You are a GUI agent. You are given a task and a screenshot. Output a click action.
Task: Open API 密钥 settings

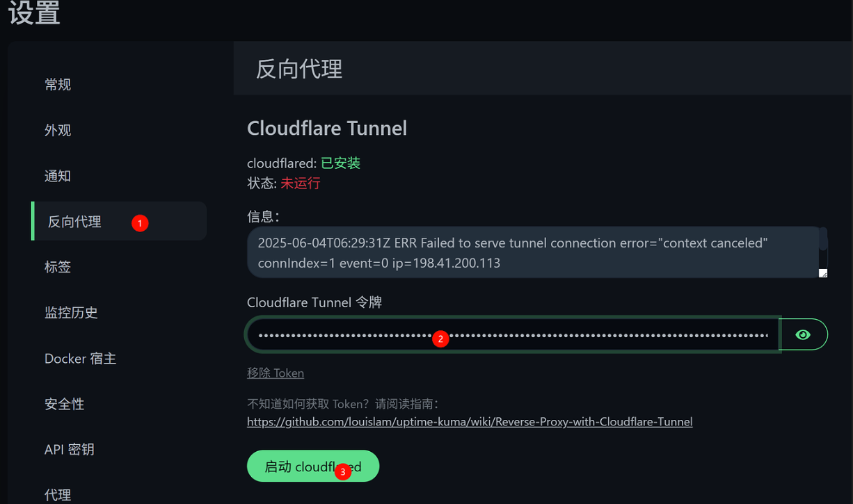69,450
